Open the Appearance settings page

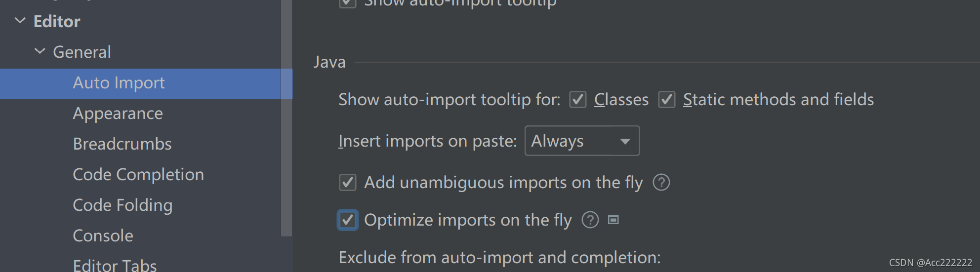[118, 114]
